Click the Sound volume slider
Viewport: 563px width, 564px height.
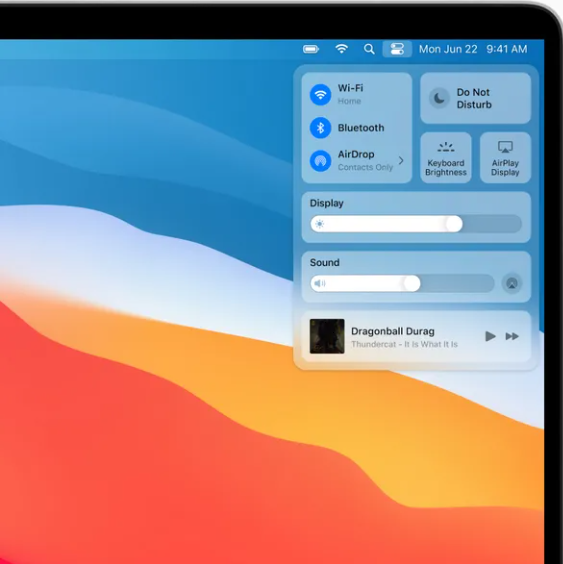(402, 283)
